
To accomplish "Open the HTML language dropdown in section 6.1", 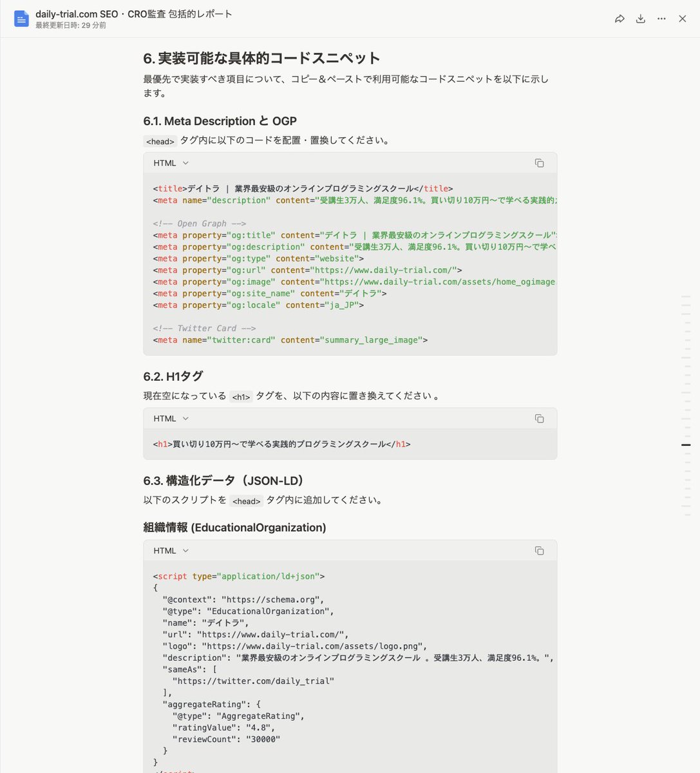I will tap(171, 163).
